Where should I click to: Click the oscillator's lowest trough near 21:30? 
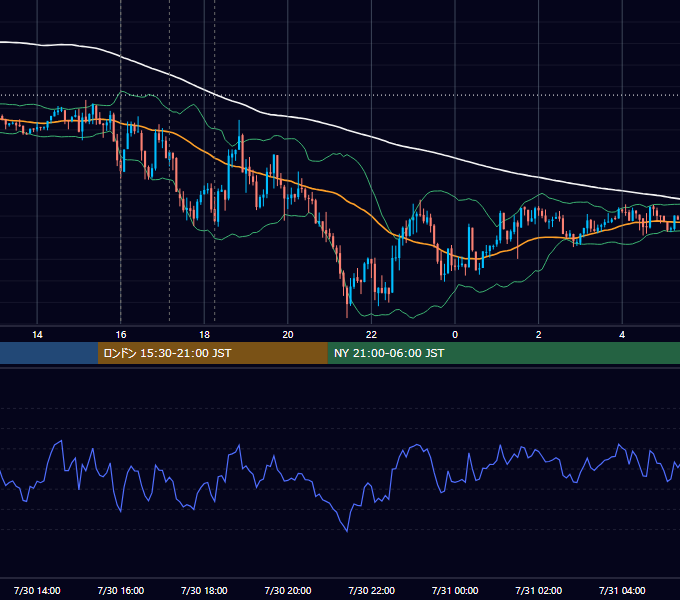[347, 531]
